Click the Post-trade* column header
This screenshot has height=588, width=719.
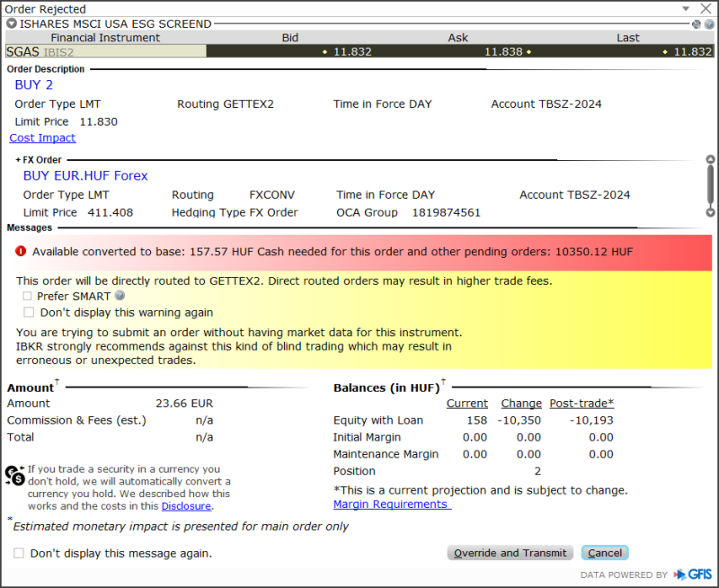point(581,403)
